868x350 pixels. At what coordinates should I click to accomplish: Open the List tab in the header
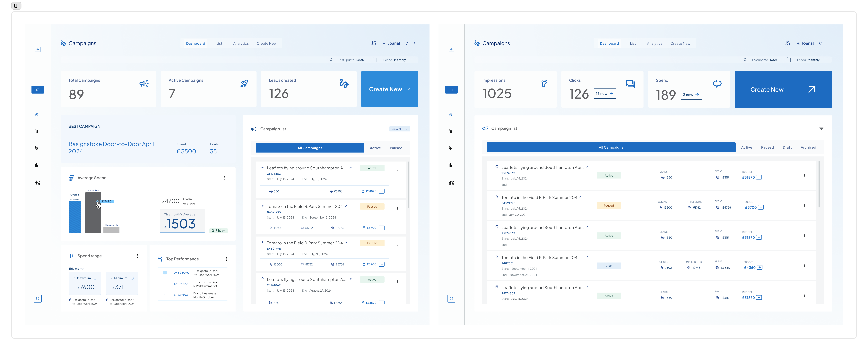(219, 43)
